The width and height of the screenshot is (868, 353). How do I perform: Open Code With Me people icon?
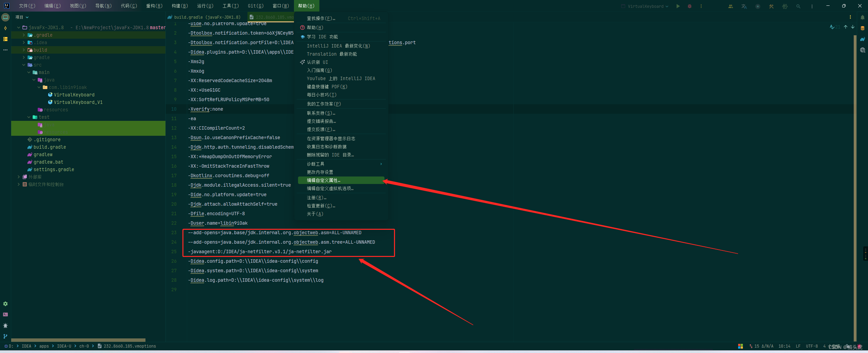tap(731, 6)
